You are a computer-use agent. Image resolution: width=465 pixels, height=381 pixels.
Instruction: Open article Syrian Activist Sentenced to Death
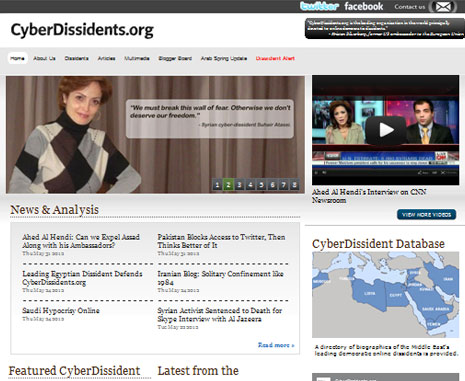click(220, 315)
